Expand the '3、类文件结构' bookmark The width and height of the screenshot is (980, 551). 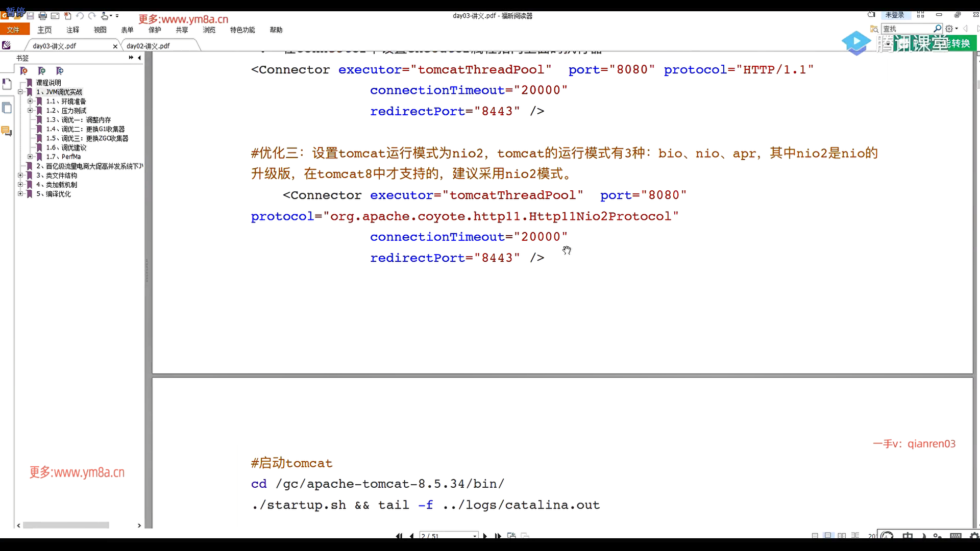[20, 176]
